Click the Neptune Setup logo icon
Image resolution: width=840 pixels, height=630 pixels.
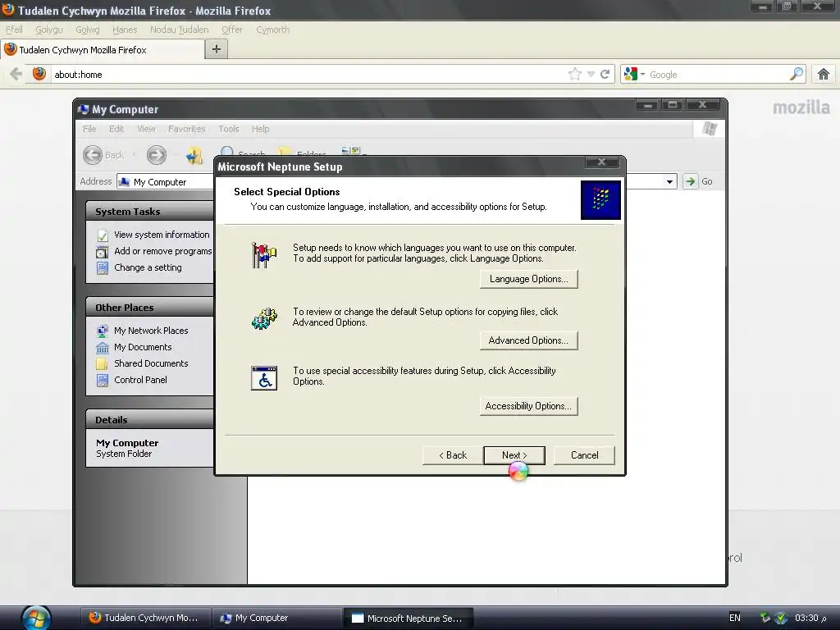tap(600, 200)
